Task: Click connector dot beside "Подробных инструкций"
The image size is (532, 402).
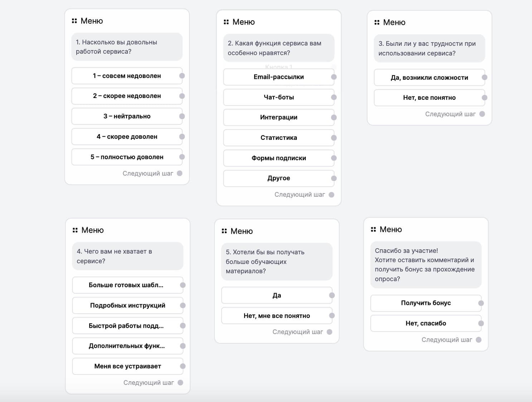Action: [183, 305]
